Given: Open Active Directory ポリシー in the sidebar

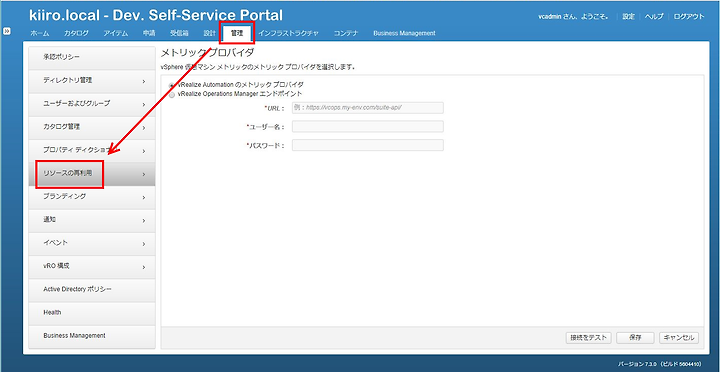Looking at the screenshot, I should point(92,290).
